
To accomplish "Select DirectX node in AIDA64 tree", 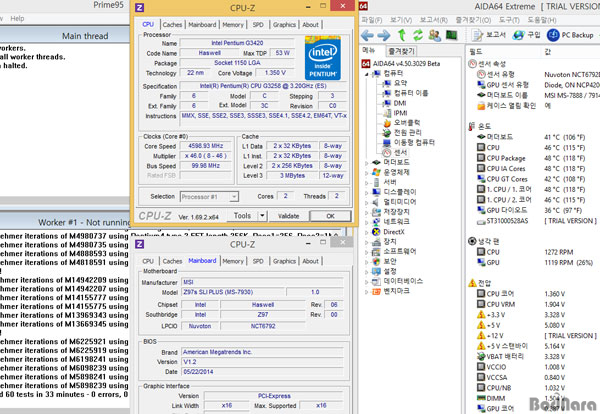I will click(388, 232).
